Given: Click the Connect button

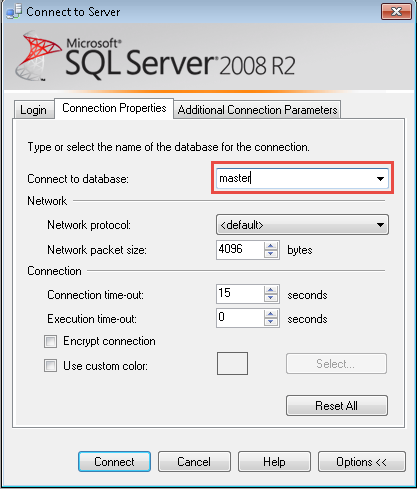Looking at the screenshot, I should coord(114,462).
